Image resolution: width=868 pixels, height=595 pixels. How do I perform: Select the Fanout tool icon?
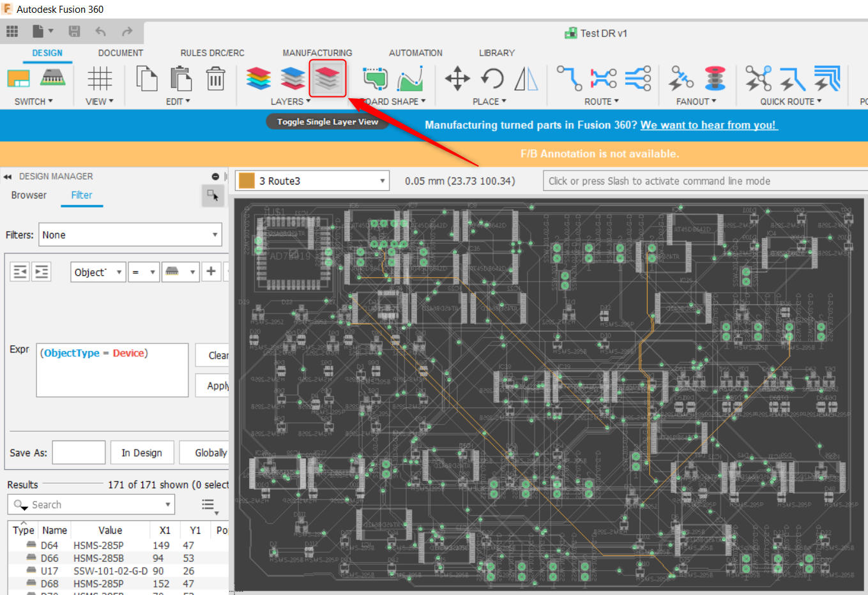(681, 77)
